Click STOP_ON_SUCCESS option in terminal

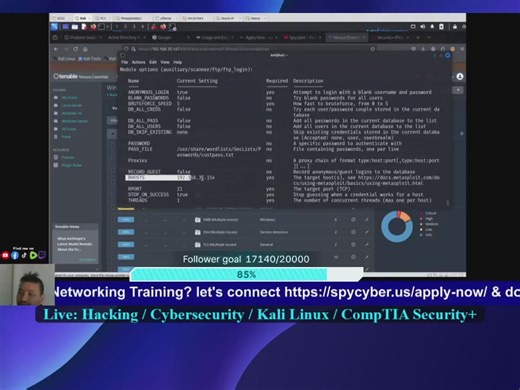[148, 194]
